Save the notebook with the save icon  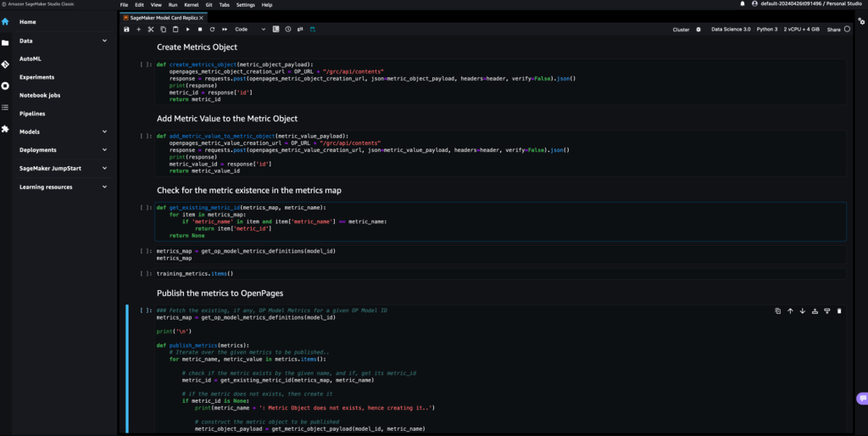[127, 30]
